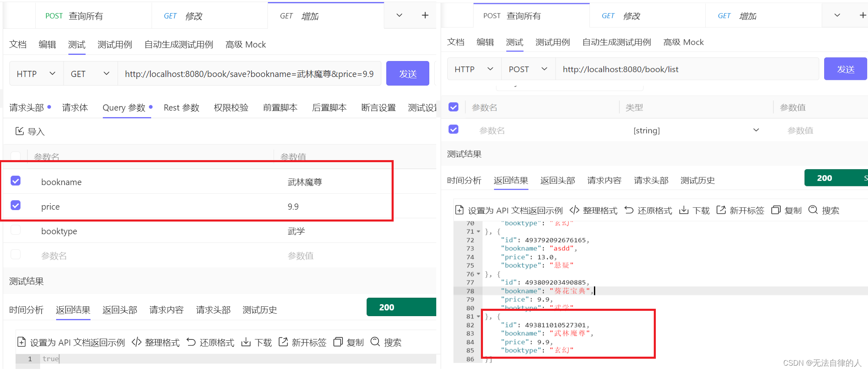This screenshot has width=868, height=371.
Task: Click the URL field with book/list in right panel
Action: [x=687, y=69]
